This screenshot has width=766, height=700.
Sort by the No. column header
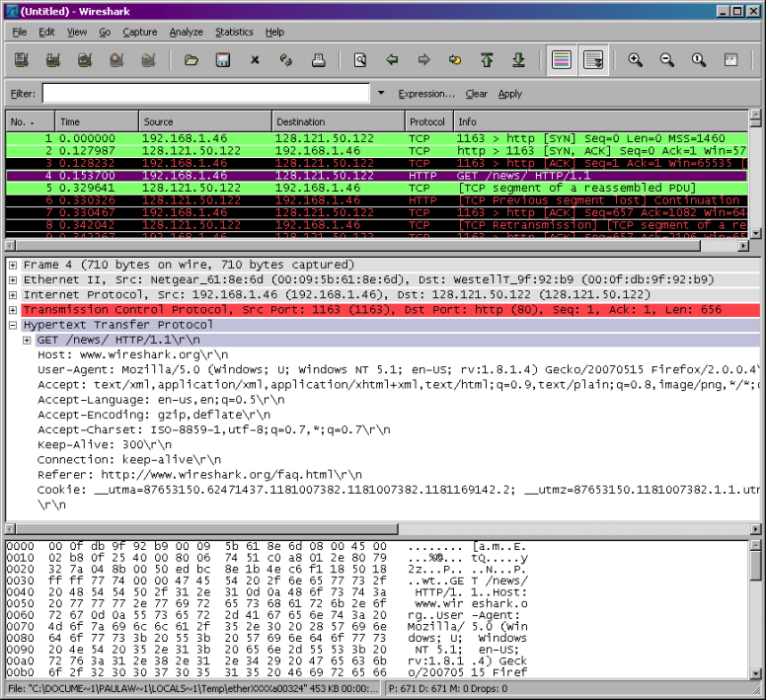(30, 121)
